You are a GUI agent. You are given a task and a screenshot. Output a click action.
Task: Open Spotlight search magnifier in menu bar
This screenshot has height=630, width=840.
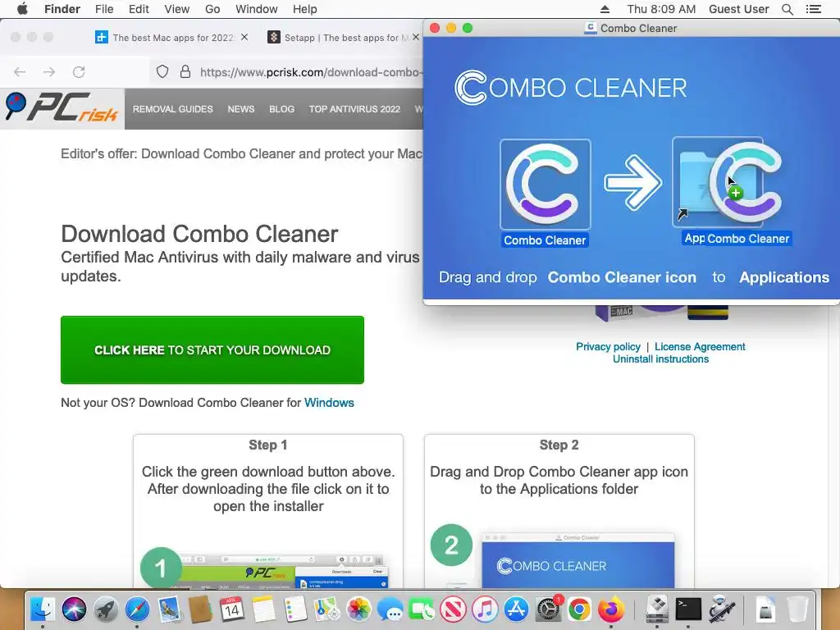point(787,9)
